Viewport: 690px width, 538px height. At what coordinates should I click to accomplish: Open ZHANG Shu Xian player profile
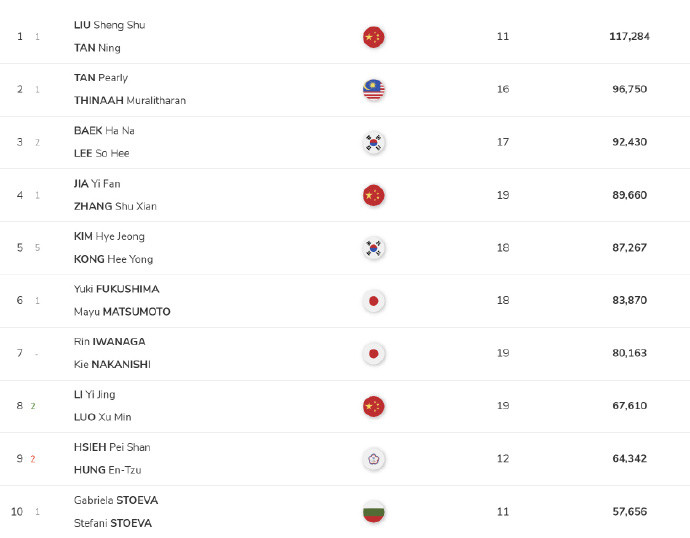tap(115, 206)
